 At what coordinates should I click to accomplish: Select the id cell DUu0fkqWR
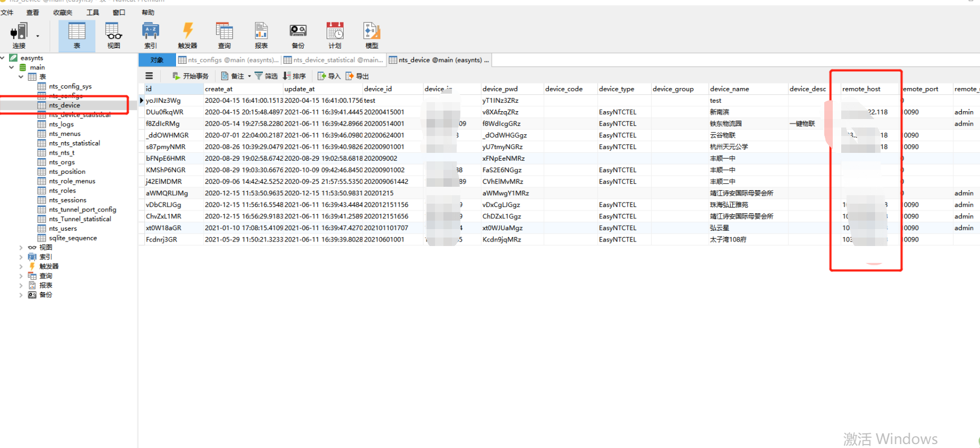coord(174,112)
